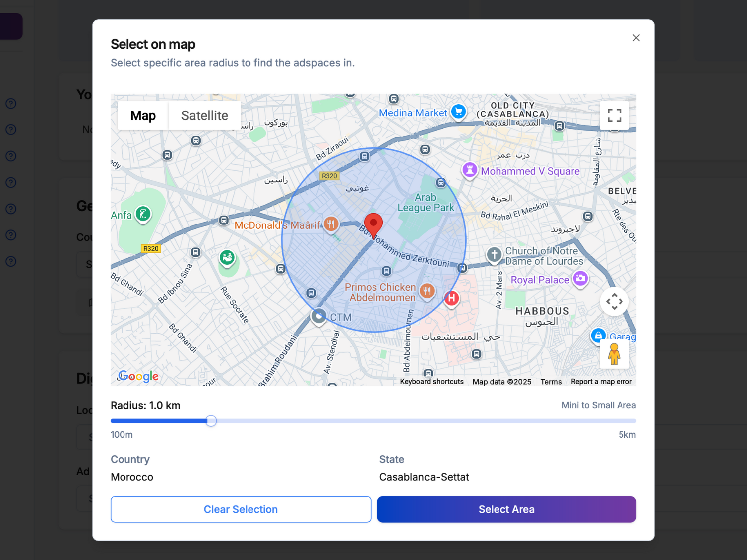Close the Select on map dialog
747x560 pixels.
[636, 38]
